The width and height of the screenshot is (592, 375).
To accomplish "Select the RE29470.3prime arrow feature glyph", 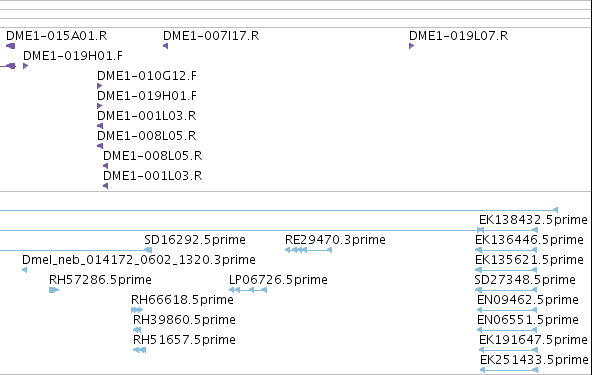I will (308, 250).
